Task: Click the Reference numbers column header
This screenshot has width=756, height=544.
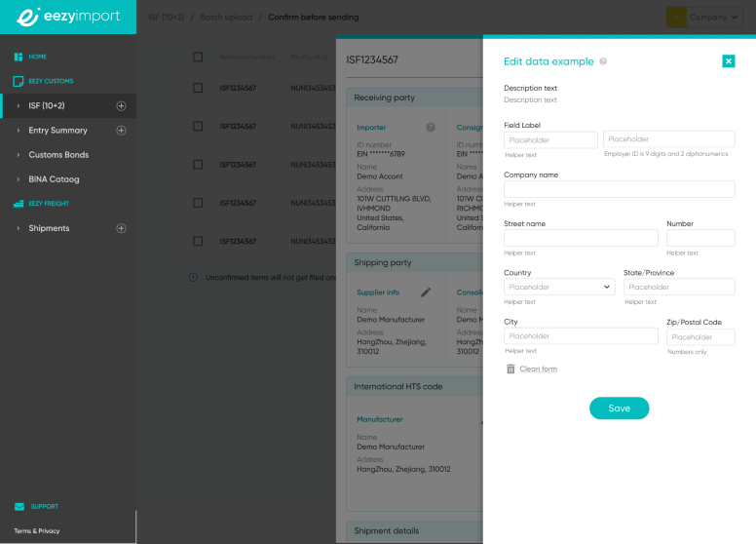Action: pyautogui.click(x=247, y=57)
